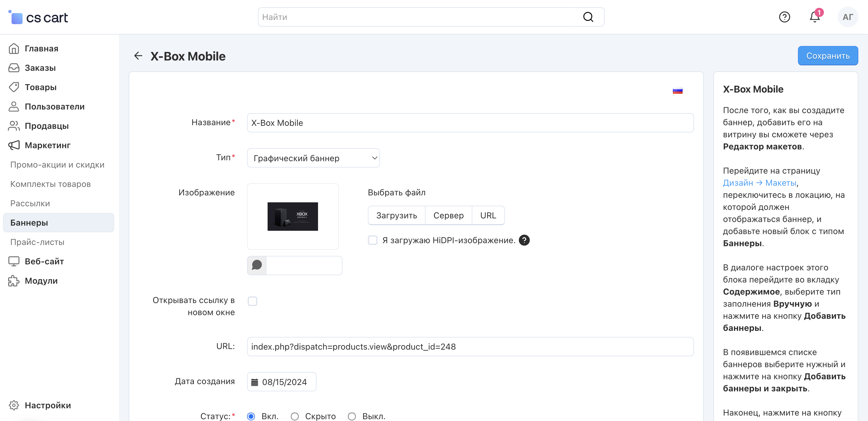The width and height of the screenshot is (868, 421).
Task: Switch to the Сервер file source tab
Action: click(448, 215)
